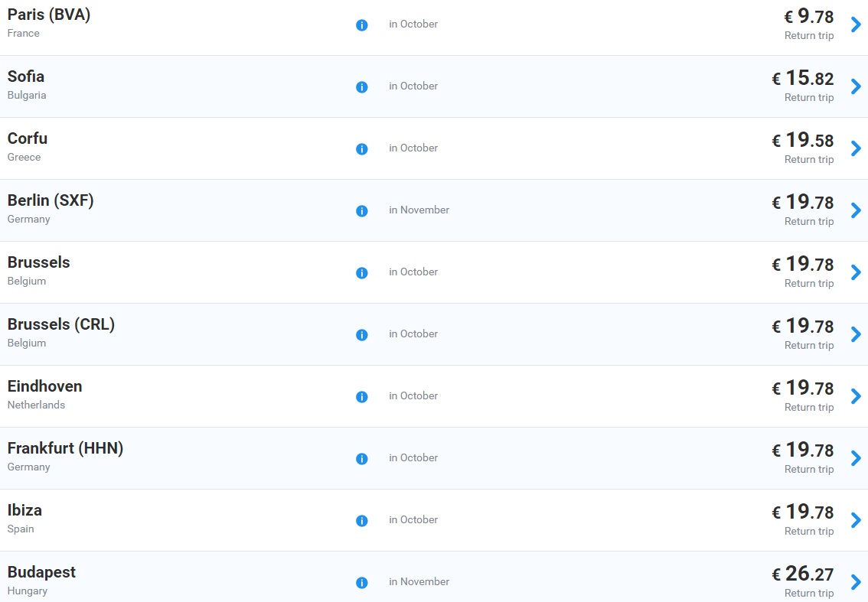Open info icon in Sofia row
The width and height of the screenshot is (868, 602).
click(x=362, y=87)
